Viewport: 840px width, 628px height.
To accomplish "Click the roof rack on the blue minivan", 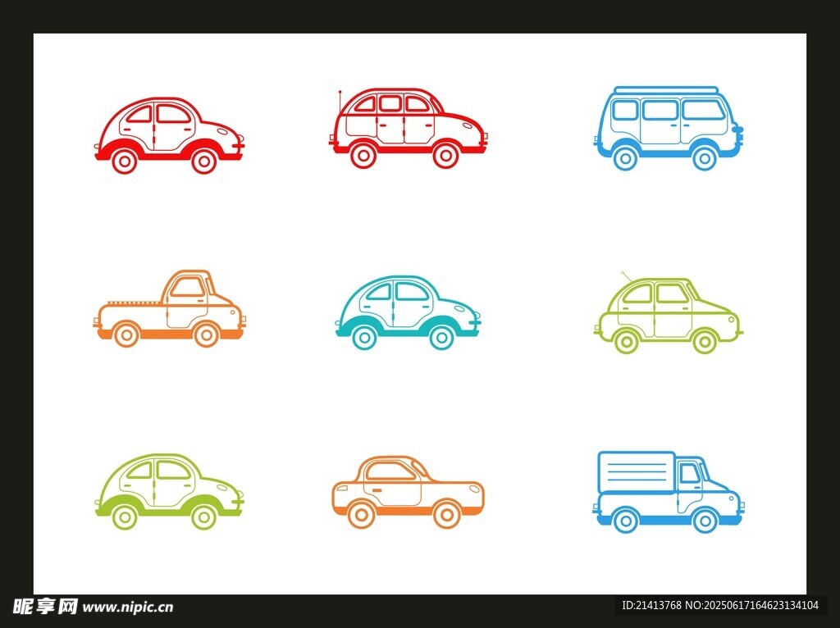I will pyautogui.click(x=665, y=89).
